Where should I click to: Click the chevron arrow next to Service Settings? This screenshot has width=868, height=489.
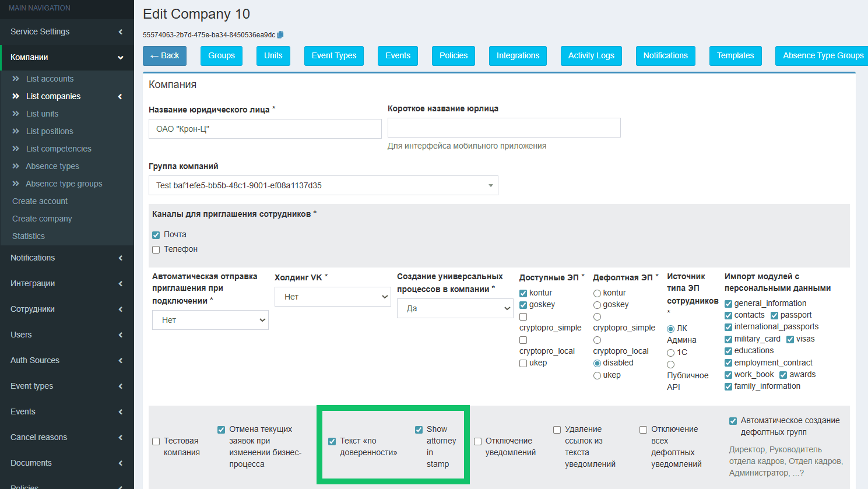[120, 31]
